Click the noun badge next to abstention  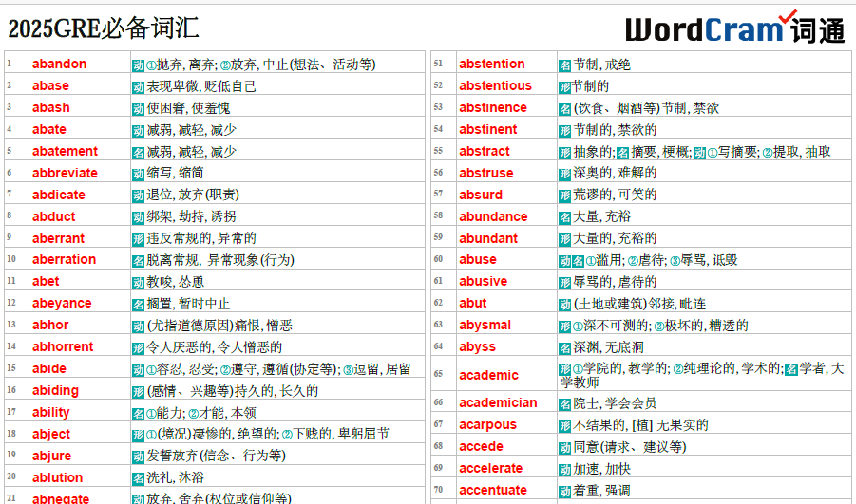coord(565,65)
